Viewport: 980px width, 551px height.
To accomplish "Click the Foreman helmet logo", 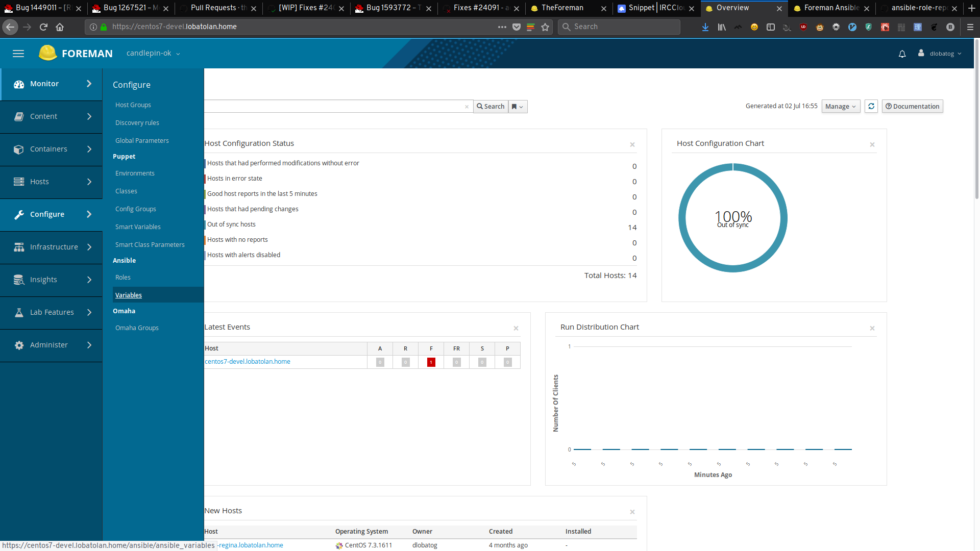I will point(48,53).
